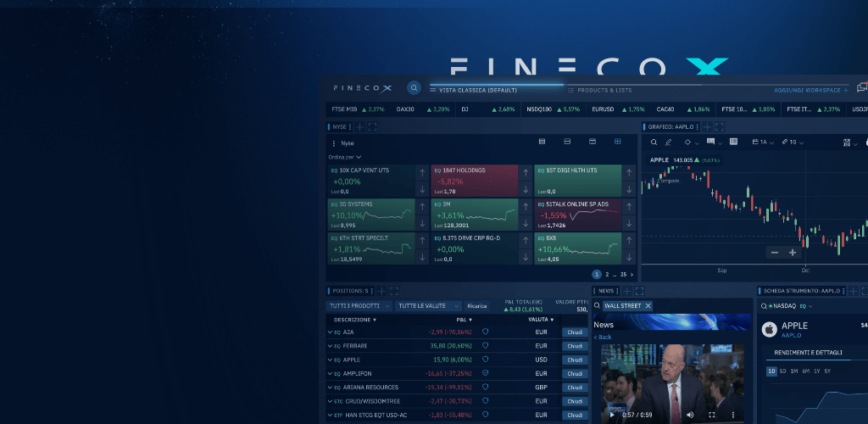The height and width of the screenshot is (424, 868).
Task: Add a panel beside the NYSE tab
Action: [x=359, y=127]
